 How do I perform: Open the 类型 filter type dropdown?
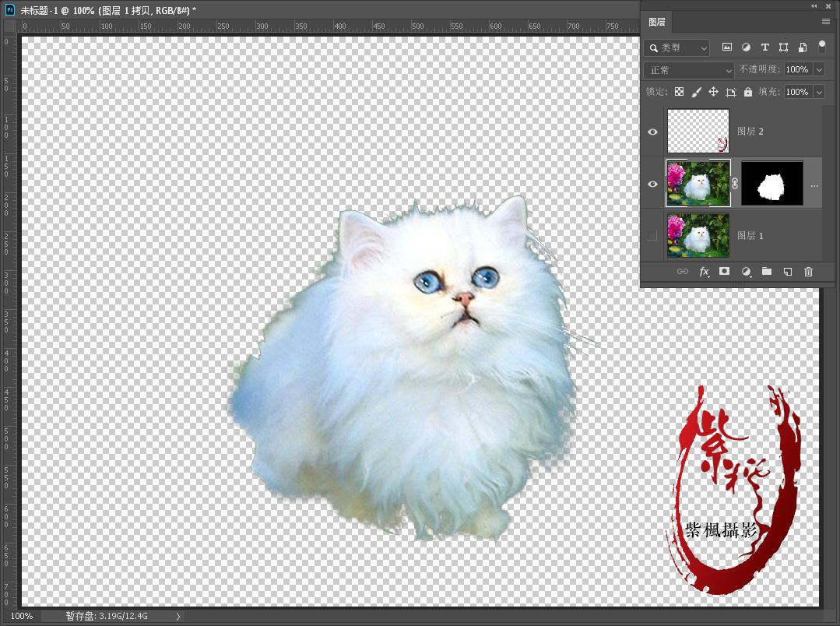[677, 47]
